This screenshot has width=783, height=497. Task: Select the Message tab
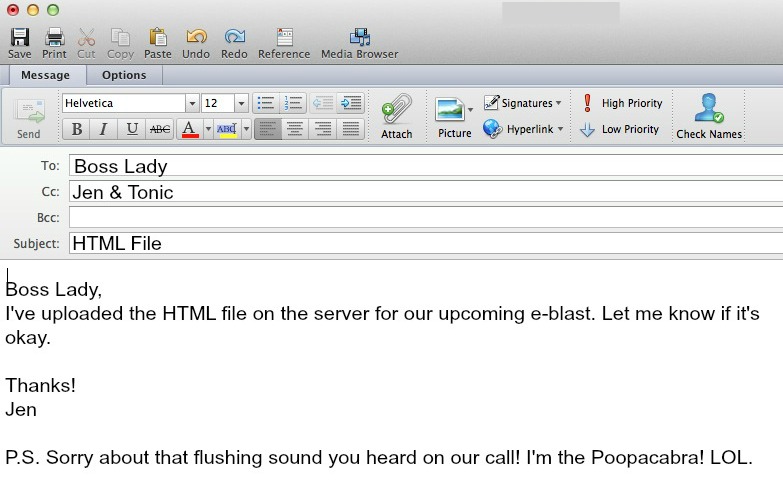45,75
